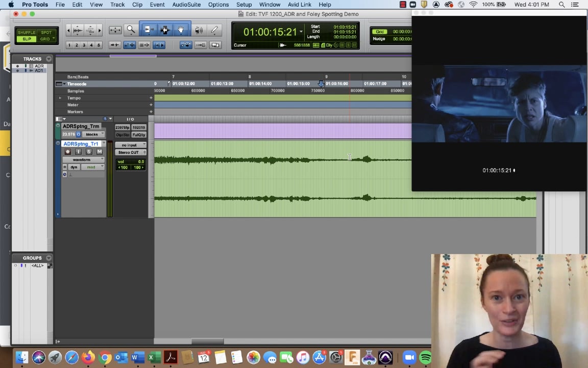Open the Event menu
Viewport: 588px width, 368px height.
click(157, 5)
